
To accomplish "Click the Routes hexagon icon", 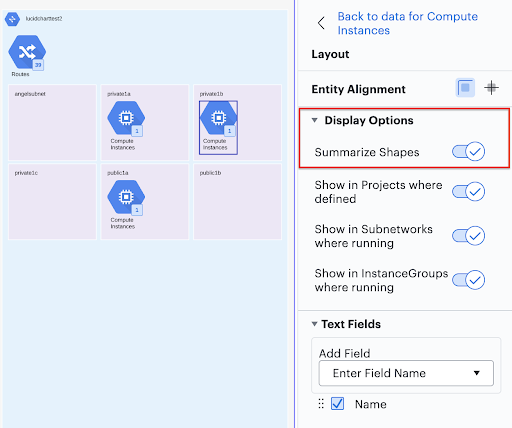I will coord(27,52).
